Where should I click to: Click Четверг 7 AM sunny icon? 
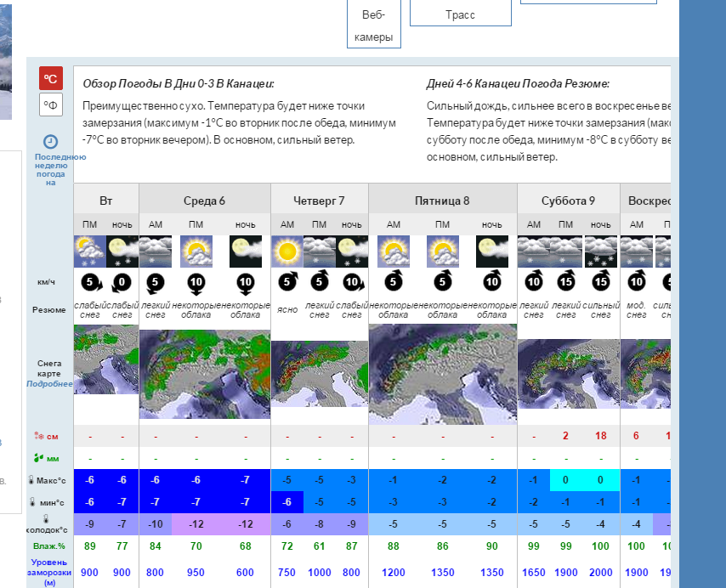point(287,252)
